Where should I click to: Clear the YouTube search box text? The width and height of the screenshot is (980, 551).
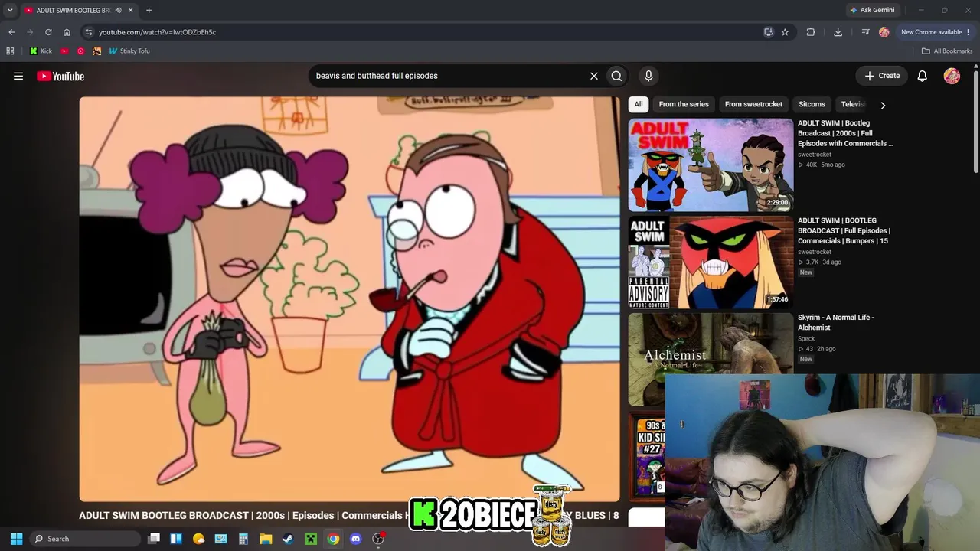(x=593, y=76)
